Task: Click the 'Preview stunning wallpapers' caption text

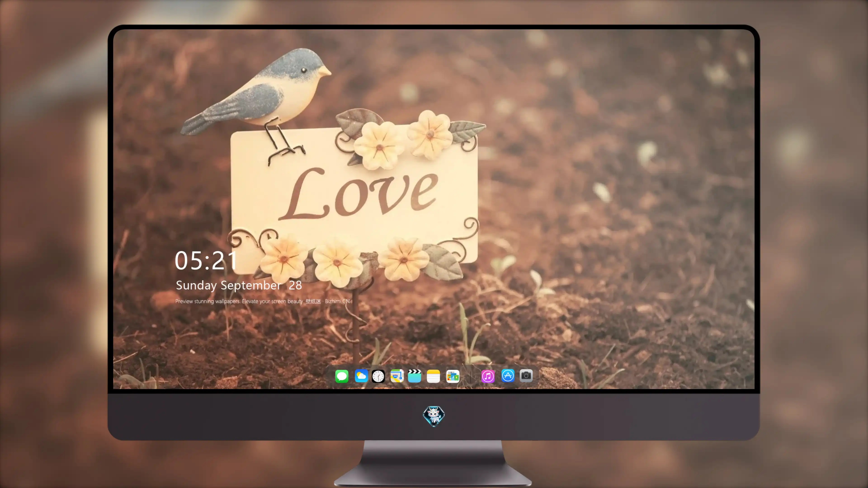Action: tap(262, 301)
